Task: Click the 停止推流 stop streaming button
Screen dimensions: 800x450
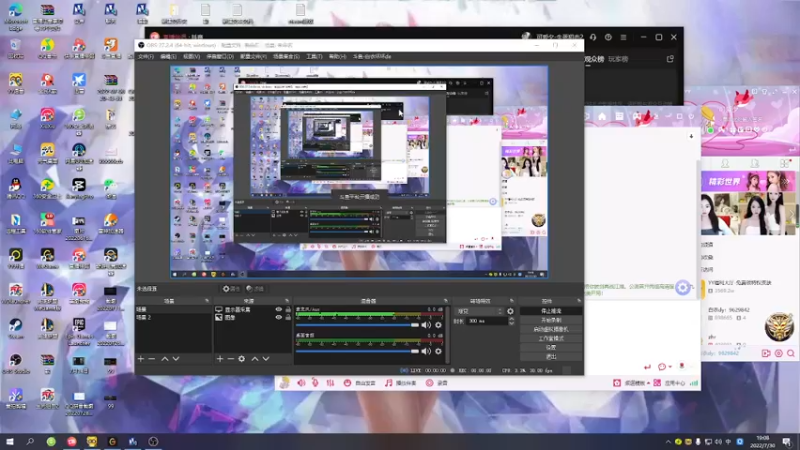Action: point(551,311)
